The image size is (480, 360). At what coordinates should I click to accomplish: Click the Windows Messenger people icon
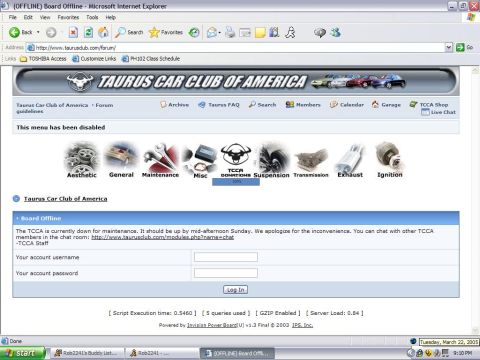click(x=335, y=32)
